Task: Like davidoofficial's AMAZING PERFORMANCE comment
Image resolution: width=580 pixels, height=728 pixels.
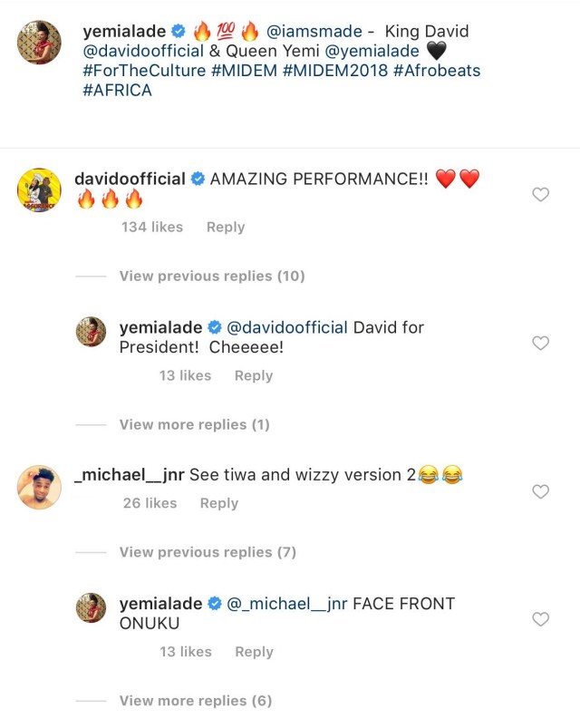Action: [x=540, y=194]
